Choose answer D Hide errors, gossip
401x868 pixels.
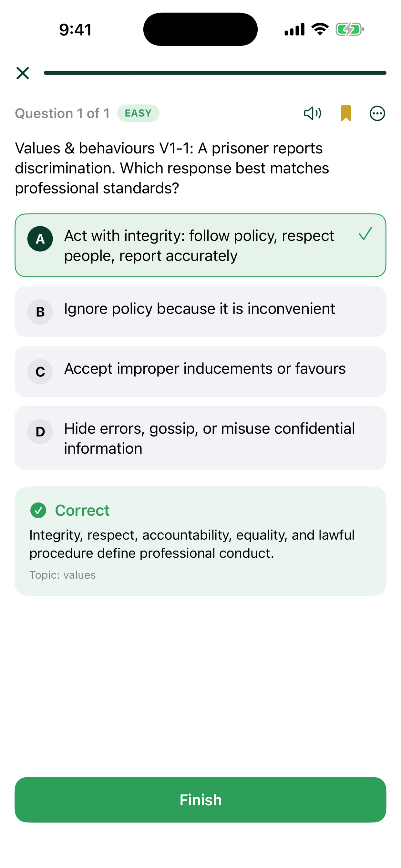pyautogui.click(x=200, y=438)
